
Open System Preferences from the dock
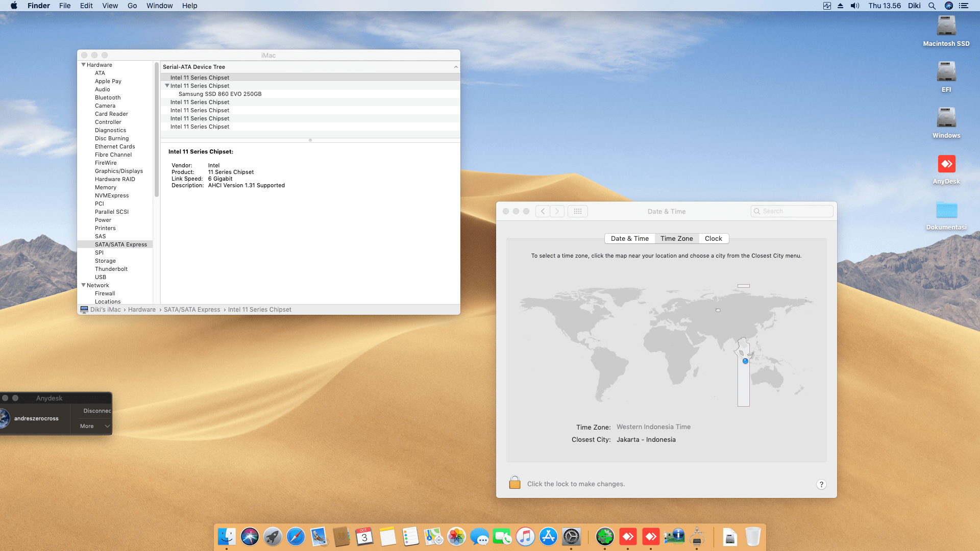pyautogui.click(x=571, y=537)
